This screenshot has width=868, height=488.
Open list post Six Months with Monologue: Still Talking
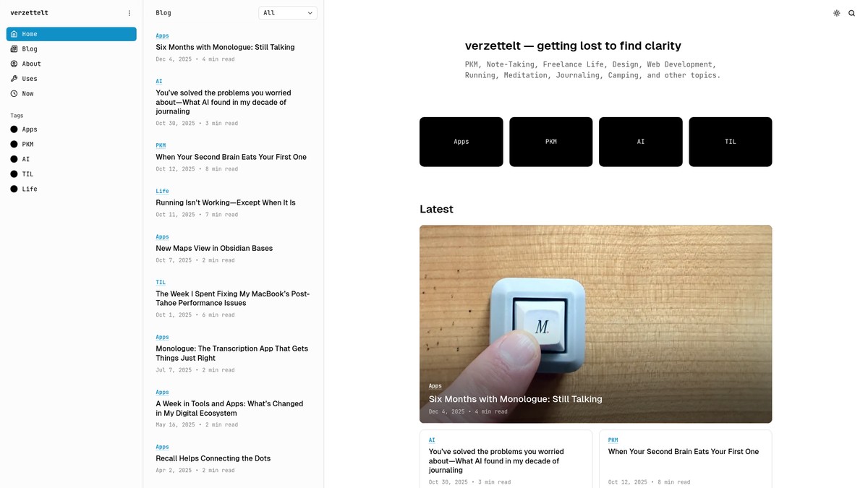point(226,47)
